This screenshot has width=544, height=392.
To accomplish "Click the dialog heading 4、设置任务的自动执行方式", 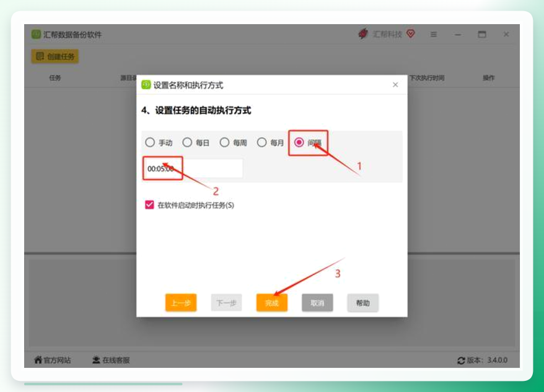I will [x=196, y=110].
